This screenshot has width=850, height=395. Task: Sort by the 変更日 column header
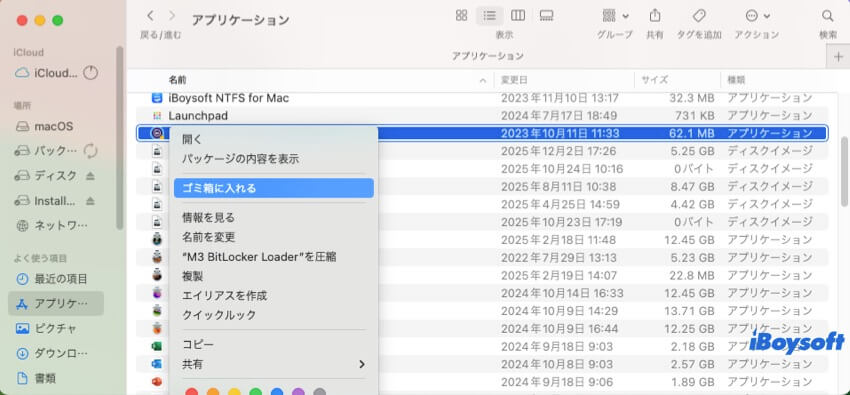(514, 80)
